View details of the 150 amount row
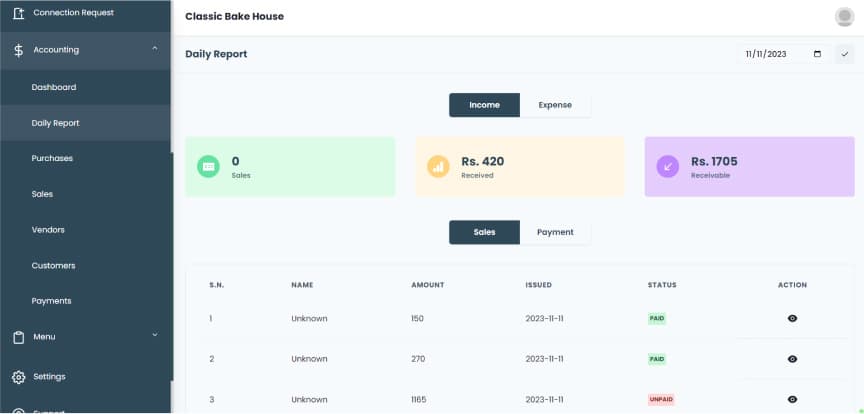Screen dimensions: 864x414 pyautogui.click(x=792, y=318)
